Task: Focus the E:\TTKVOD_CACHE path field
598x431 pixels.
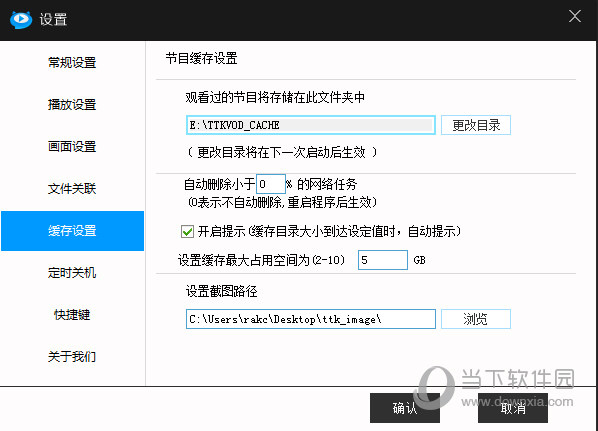Action: (x=311, y=125)
